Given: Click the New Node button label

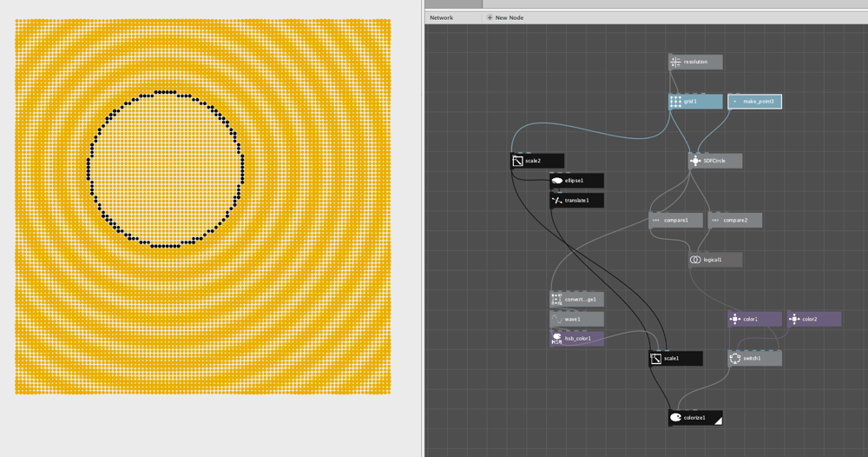Looking at the screenshot, I should click(510, 17).
